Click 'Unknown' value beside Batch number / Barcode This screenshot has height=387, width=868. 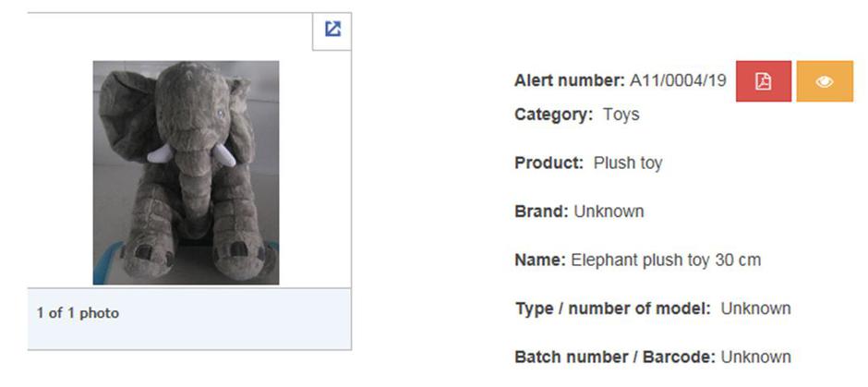tap(755, 357)
